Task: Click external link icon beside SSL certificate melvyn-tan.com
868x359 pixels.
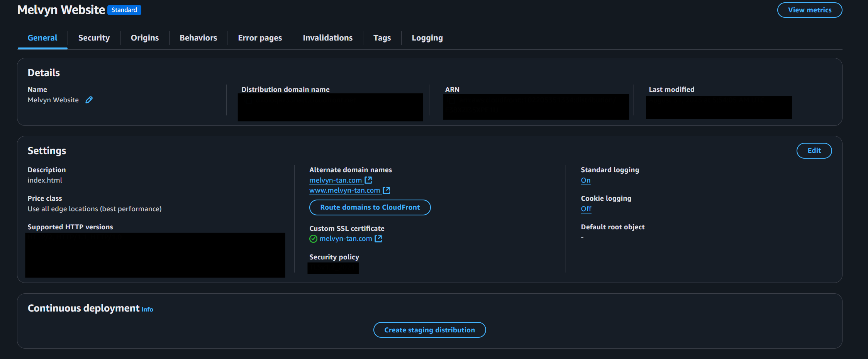Action: point(378,239)
